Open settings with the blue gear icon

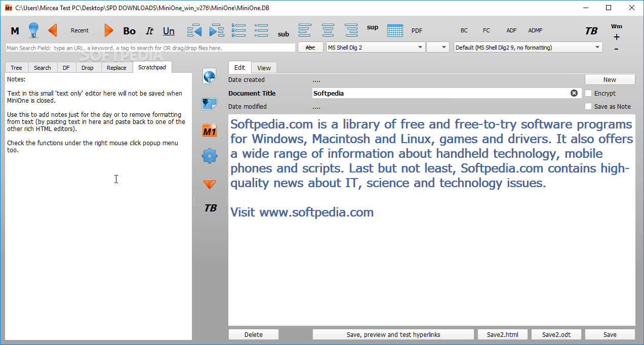(209, 156)
